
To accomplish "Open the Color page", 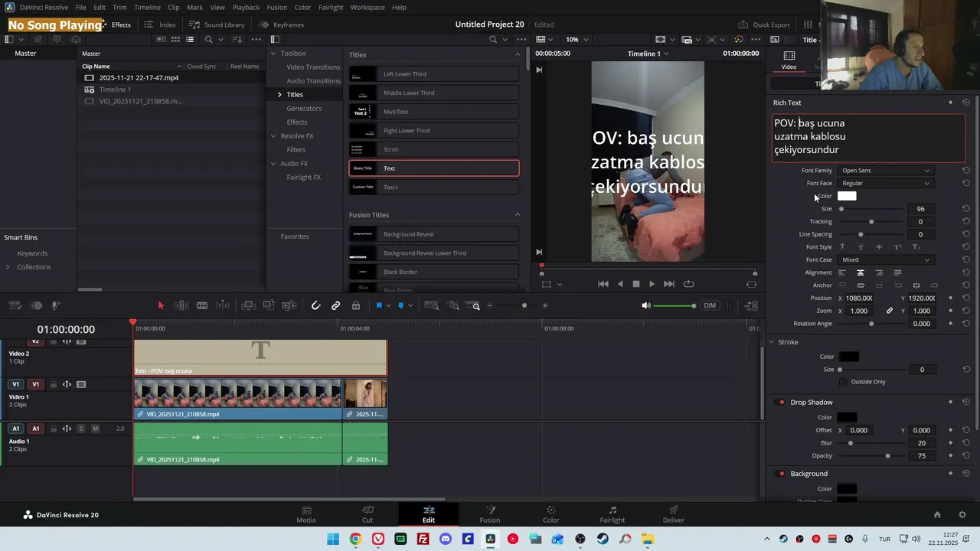I will [x=551, y=514].
